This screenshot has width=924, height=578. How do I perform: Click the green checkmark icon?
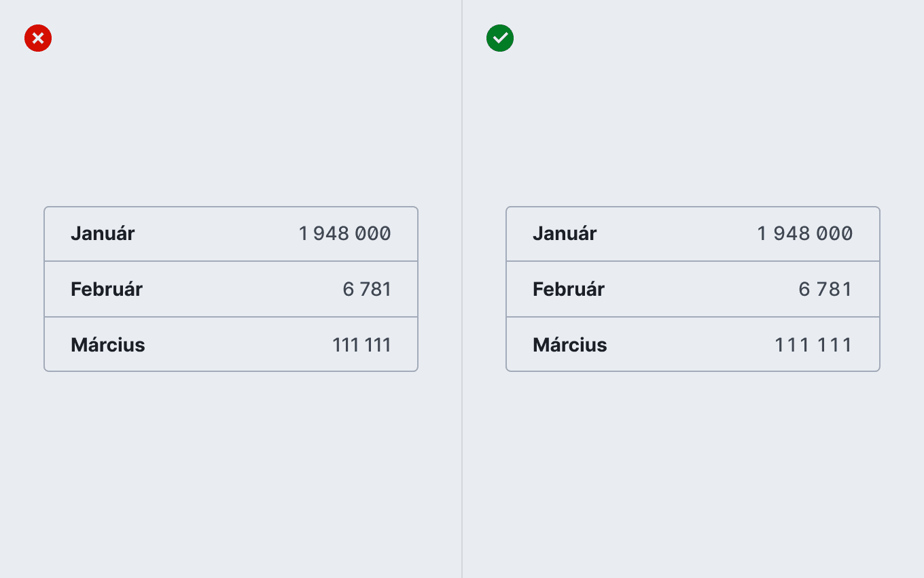(x=500, y=38)
